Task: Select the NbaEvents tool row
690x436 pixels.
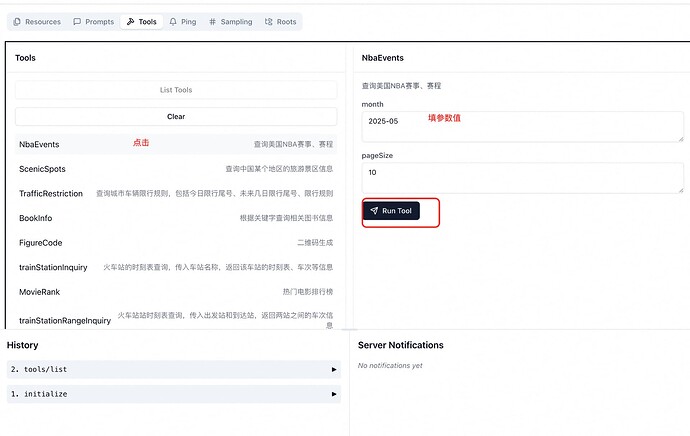Action: (x=176, y=144)
